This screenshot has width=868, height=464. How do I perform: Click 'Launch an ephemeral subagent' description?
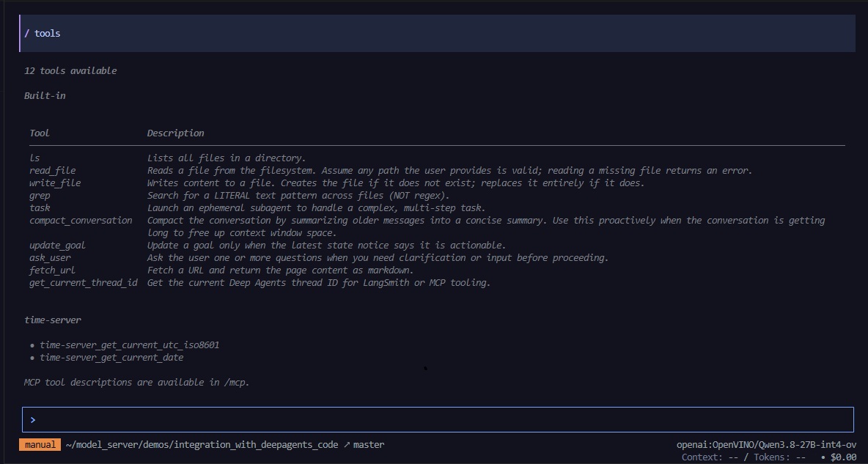point(316,208)
